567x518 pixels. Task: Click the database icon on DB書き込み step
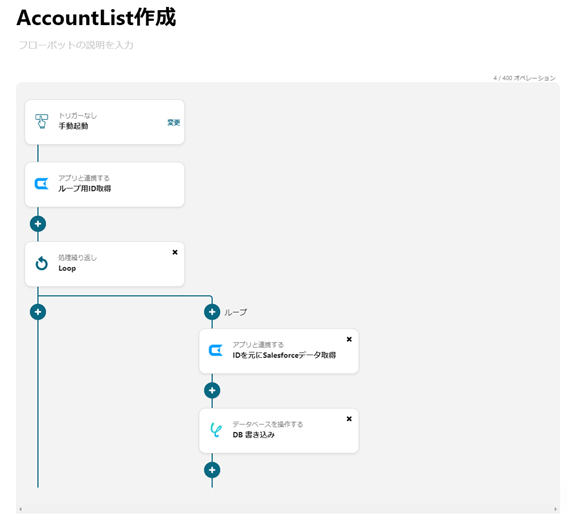point(216,430)
